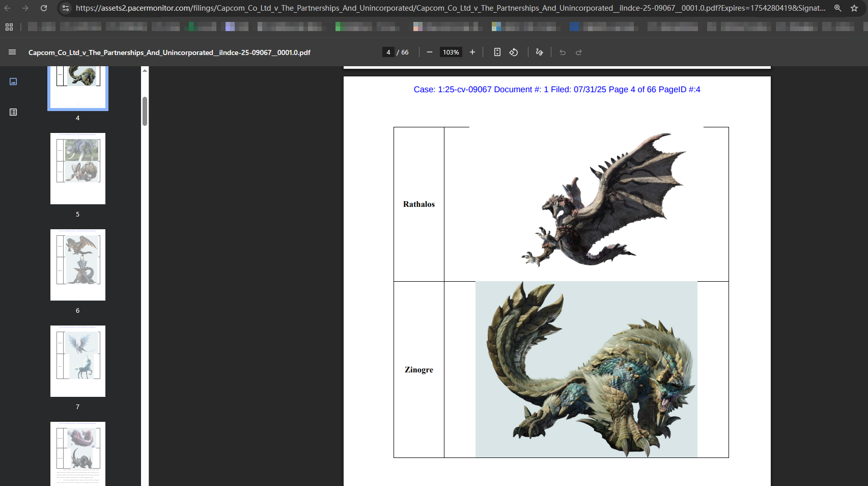Open the apps grid in bookmarks bar
Viewport: 868px width, 486px height.
9,27
